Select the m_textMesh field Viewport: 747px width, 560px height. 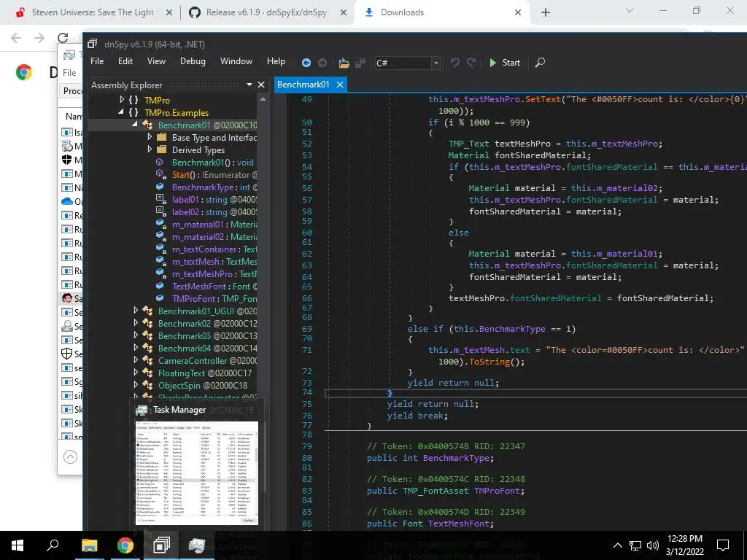pyautogui.click(x=214, y=262)
